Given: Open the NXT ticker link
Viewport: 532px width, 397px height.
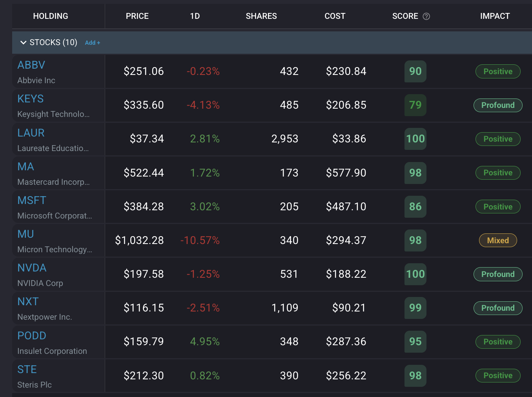Looking at the screenshot, I should coord(28,302).
